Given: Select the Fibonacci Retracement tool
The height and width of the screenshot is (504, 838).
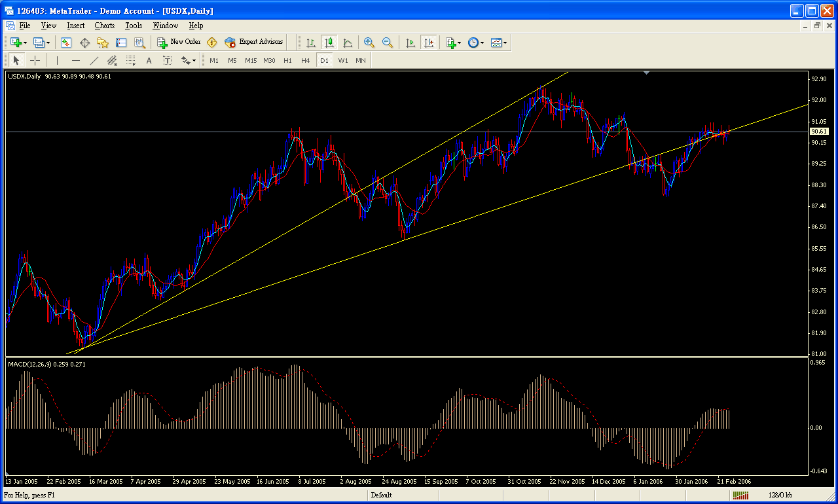Looking at the screenshot, I should click(x=131, y=60).
